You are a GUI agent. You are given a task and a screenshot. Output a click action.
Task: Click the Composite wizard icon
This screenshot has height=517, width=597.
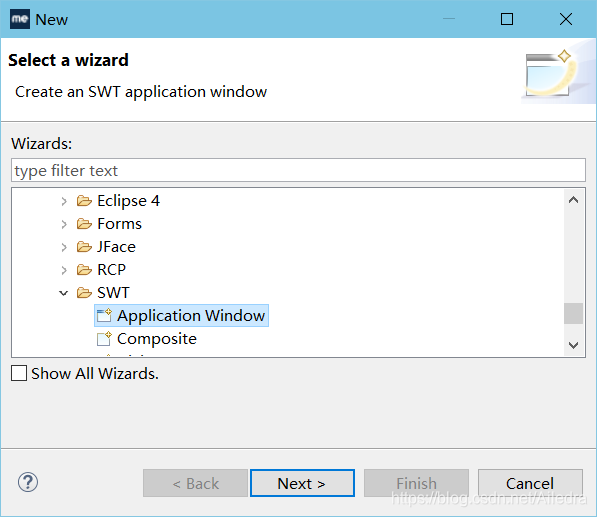(x=104, y=338)
